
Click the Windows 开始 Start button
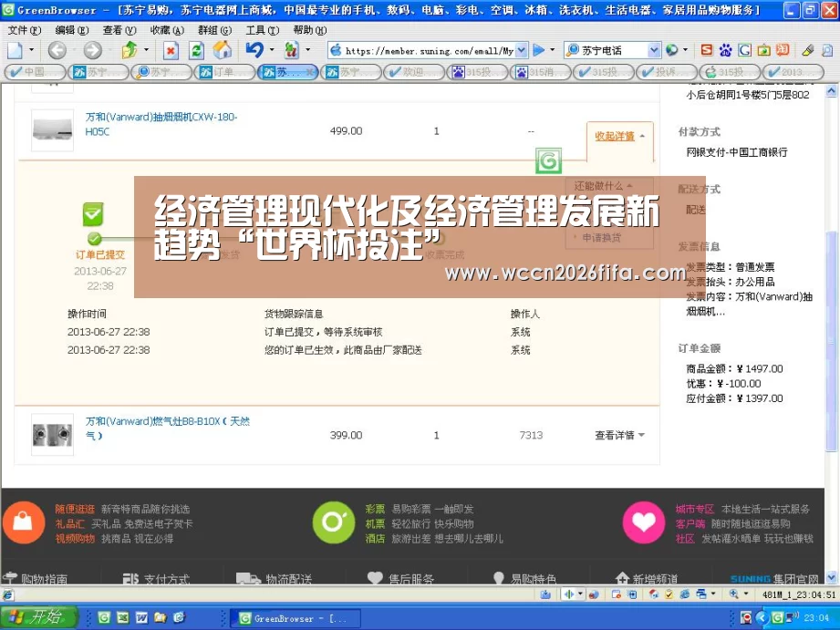38,617
